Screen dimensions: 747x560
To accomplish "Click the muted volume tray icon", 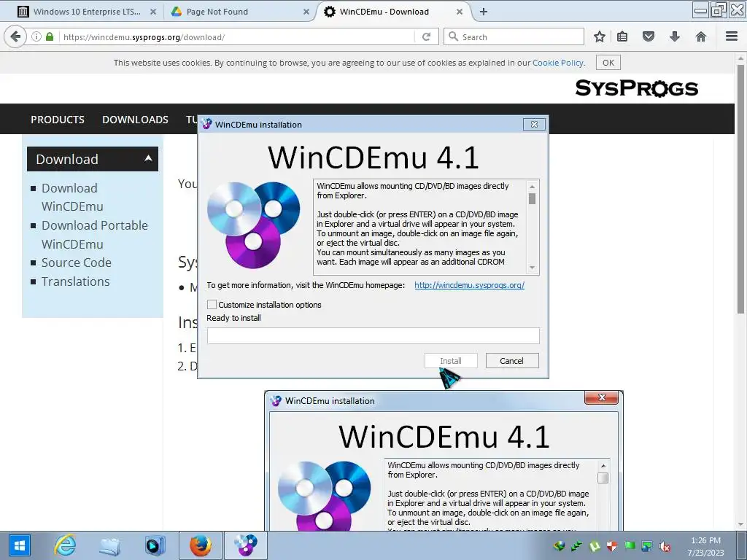I will (x=665, y=546).
